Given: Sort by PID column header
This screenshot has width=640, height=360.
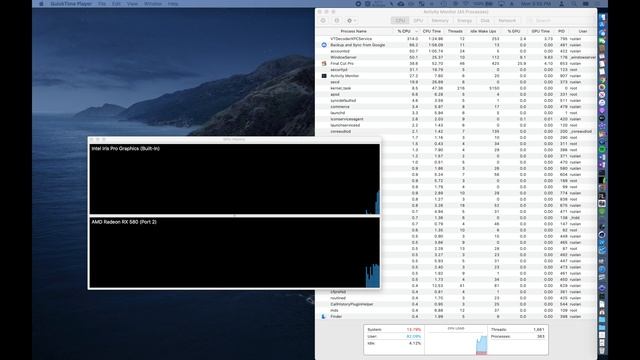Looking at the screenshot, I should tap(562, 31).
